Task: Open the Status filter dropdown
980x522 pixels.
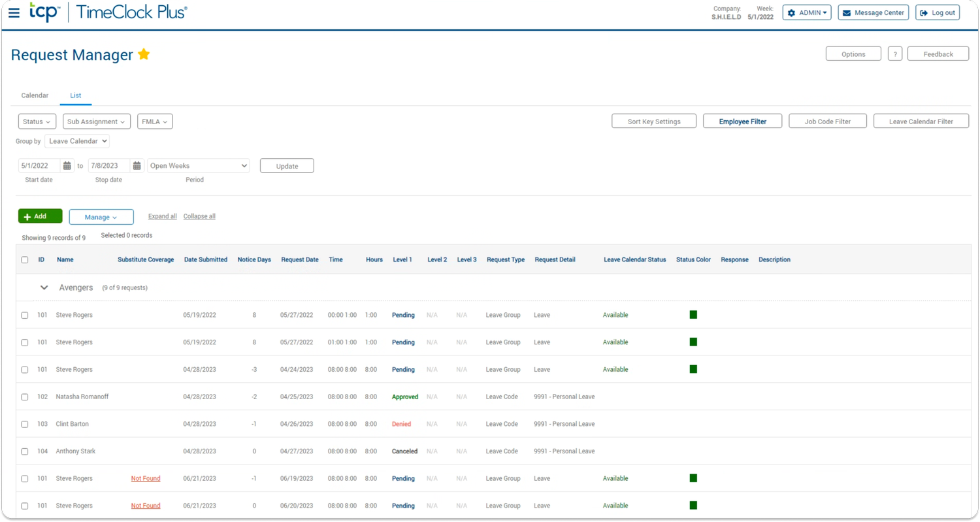Action: pos(37,122)
